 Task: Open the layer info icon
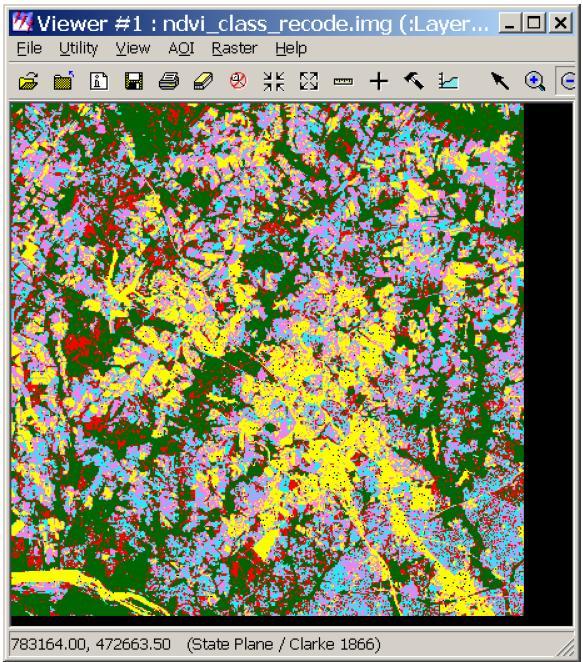(x=99, y=81)
